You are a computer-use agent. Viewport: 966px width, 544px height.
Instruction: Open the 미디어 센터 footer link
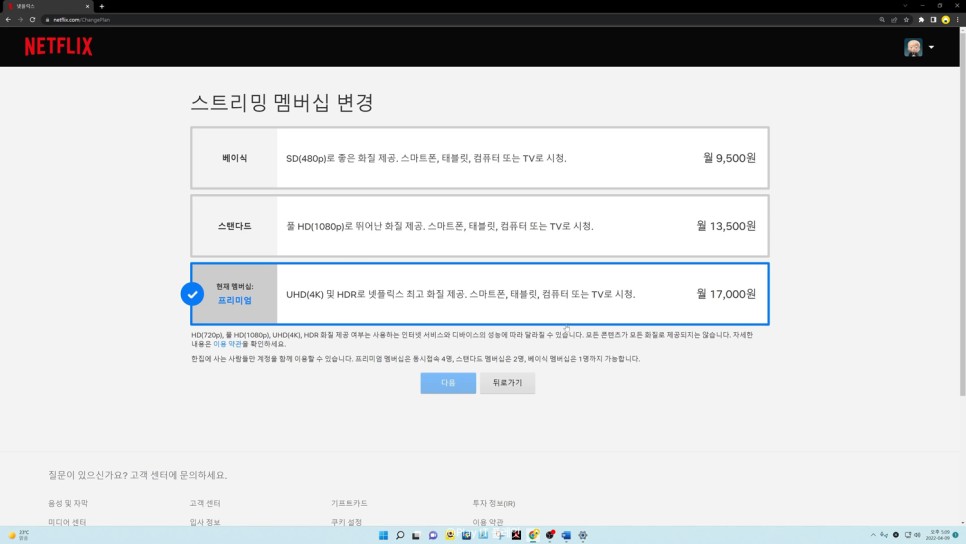tap(67, 522)
